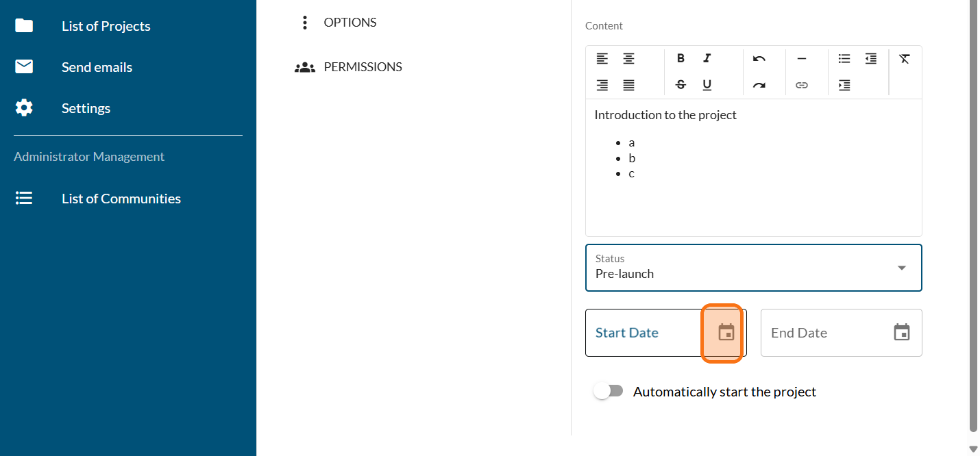
Task: Clear formatting with the remove-format icon
Action: pyautogui.click(x=905, y=58)
